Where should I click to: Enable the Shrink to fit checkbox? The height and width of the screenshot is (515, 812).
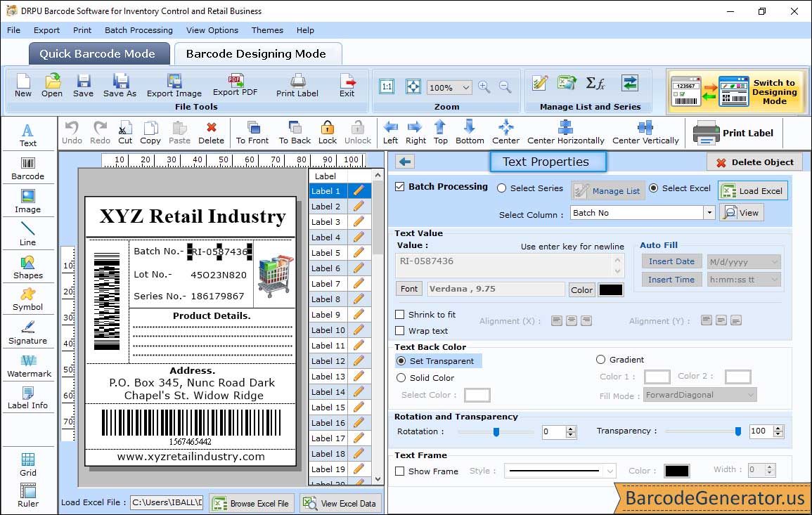[x=400, y=314]
